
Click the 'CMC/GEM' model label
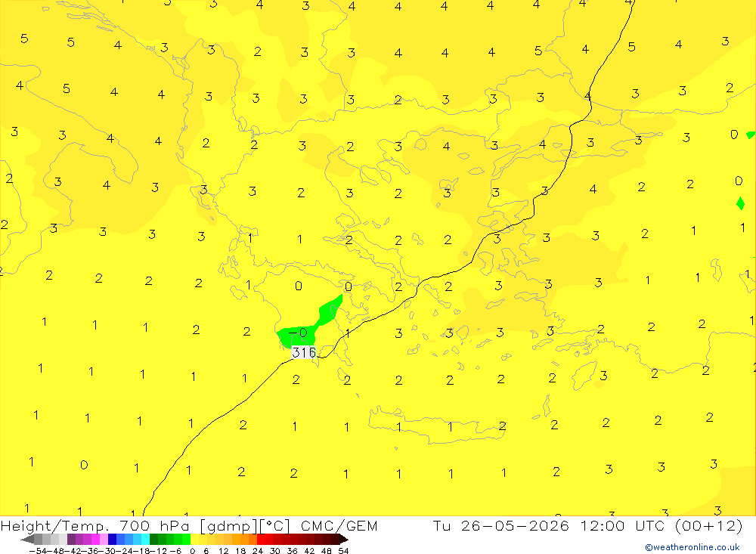(x=339, y=526)
